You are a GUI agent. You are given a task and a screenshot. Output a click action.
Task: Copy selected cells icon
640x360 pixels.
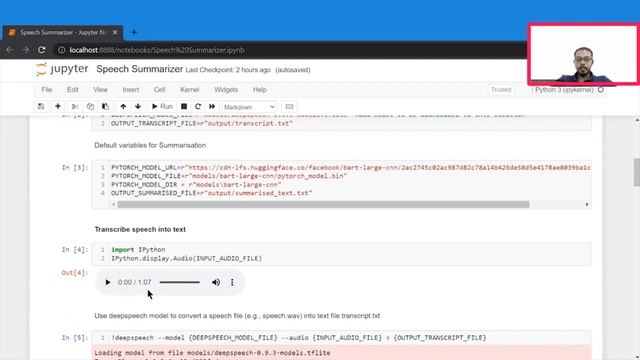pyautogui.click(x=90, y=107)
